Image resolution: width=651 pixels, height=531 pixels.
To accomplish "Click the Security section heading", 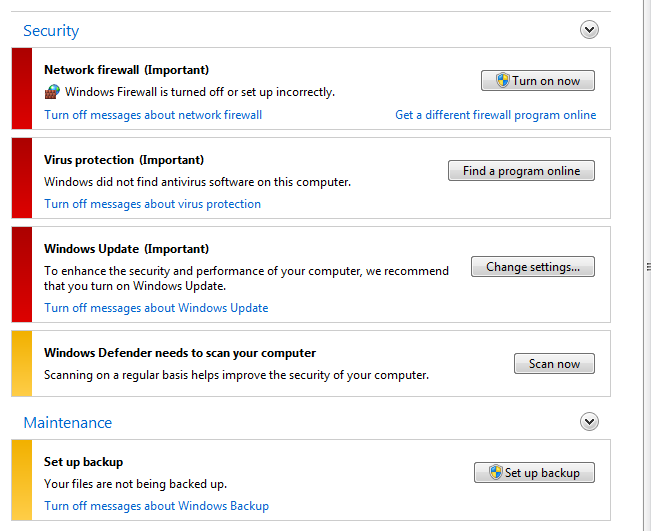I will (x=51, y=31).
